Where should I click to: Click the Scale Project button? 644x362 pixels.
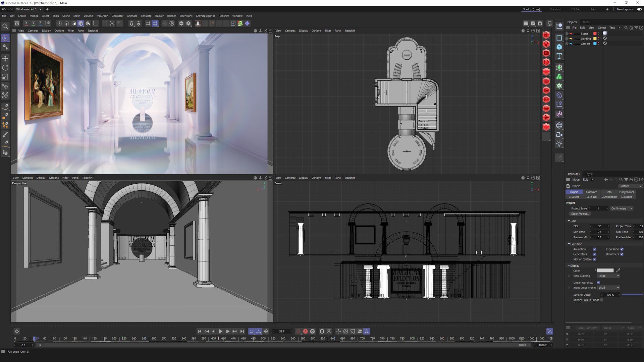click(580, 214)
